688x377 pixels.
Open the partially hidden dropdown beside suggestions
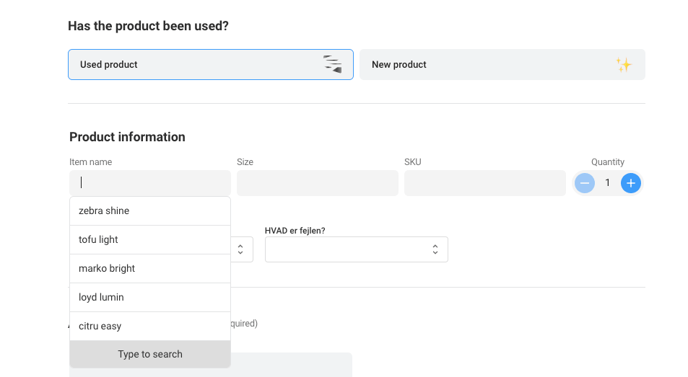click(242, 249)
